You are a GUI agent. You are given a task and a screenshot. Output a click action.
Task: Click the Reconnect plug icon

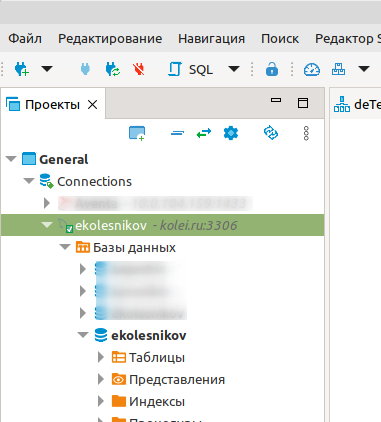click(x=113, y=69)
